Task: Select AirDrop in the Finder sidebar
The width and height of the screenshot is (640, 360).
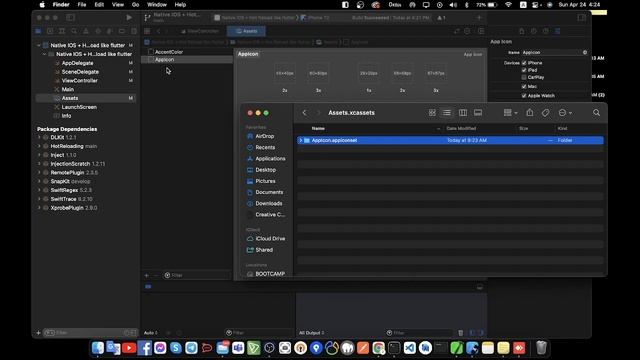Action: pos(264,136)
